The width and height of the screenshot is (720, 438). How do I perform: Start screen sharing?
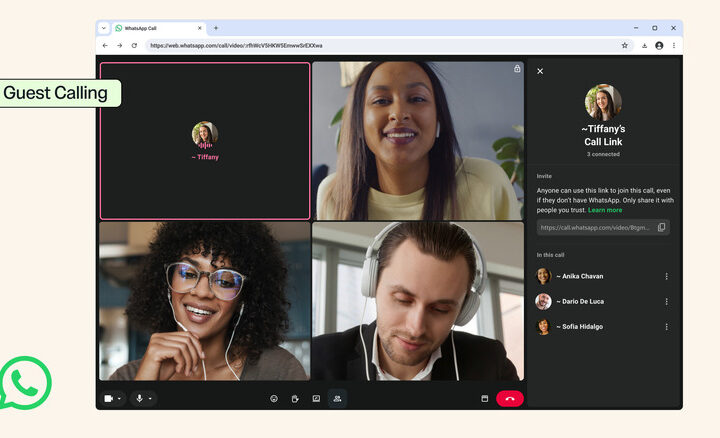pyautogui.click(x=316, y=399)
